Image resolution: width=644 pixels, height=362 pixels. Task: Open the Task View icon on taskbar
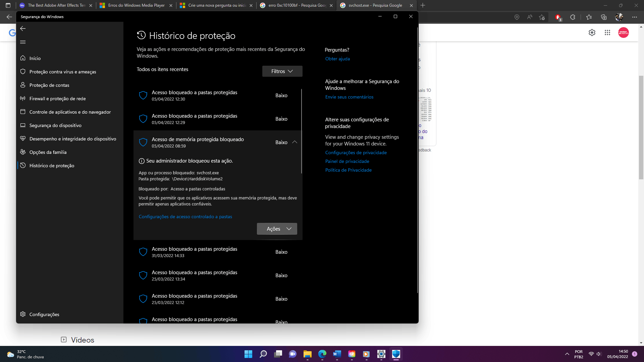tap(278, 354)
